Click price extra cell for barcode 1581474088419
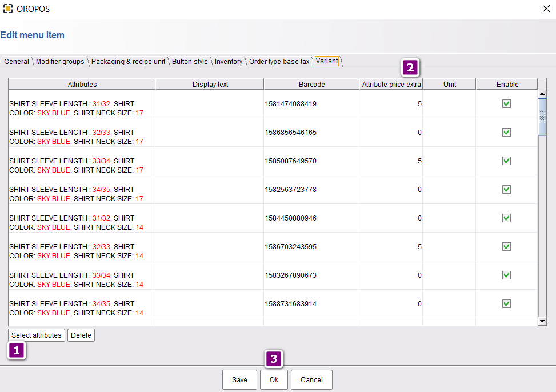 coord(391,103)
